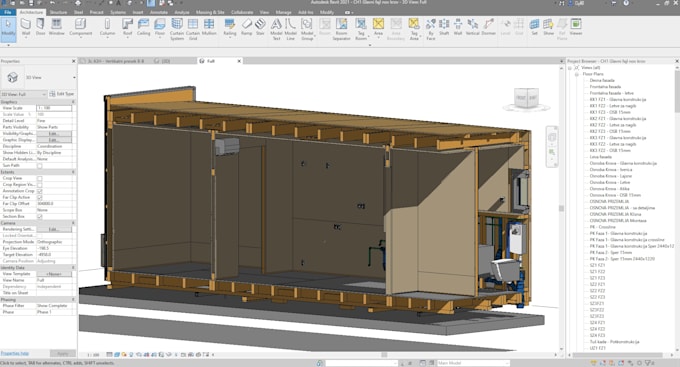The height and width of the screenshot is (367, 680).
Task: Select the Door tool
Action: pyautogui.click(x=40, y=27)
